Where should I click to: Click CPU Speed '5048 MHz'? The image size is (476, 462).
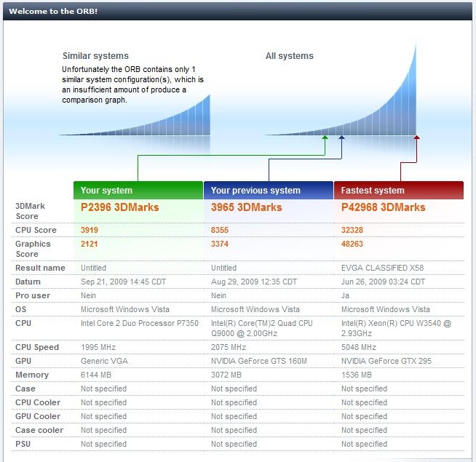(359, 347)
